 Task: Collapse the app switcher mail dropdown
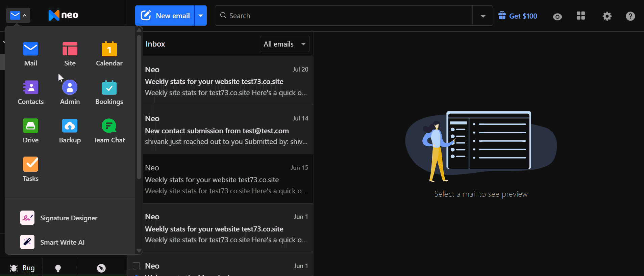(18, 16)
